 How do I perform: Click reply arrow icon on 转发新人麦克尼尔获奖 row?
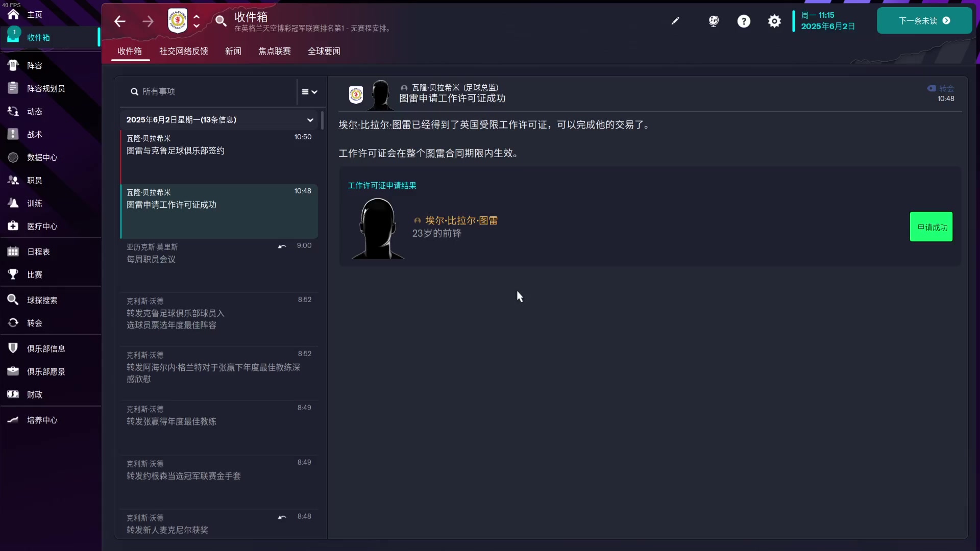click(282, 517)
